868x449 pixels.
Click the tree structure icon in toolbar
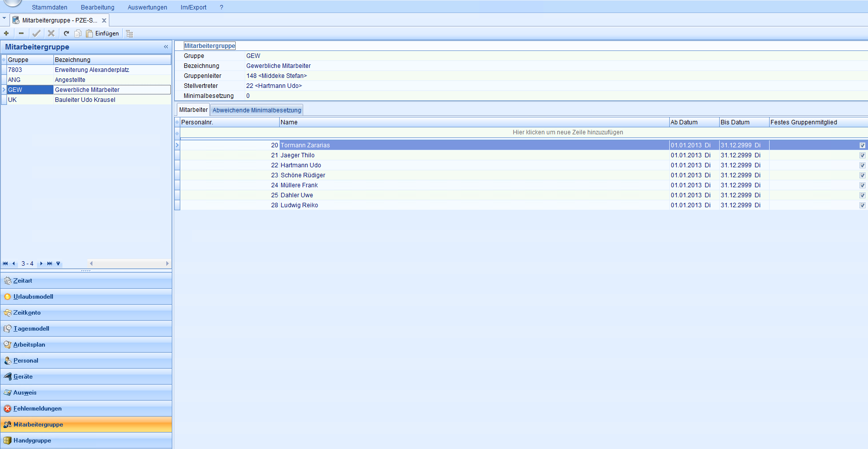[129, 33]
